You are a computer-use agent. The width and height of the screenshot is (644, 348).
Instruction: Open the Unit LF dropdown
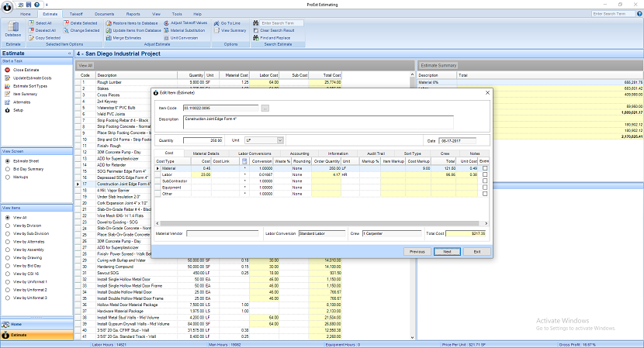point(280,140)
